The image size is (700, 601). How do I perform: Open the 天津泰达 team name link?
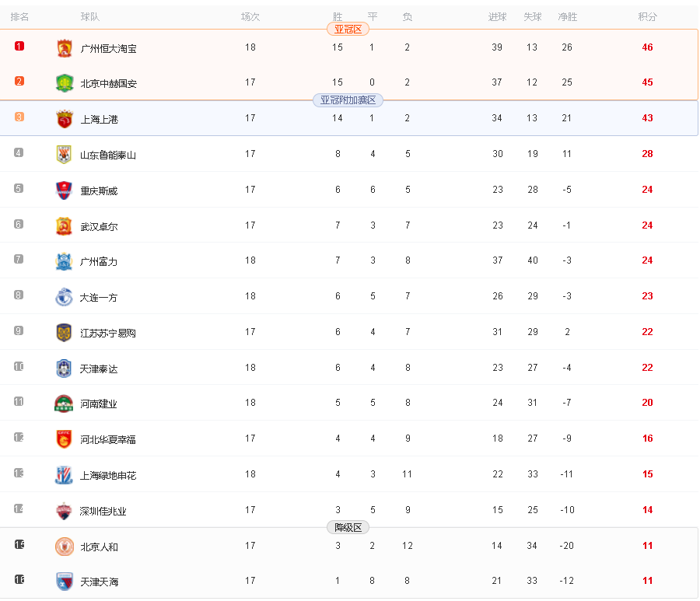(99, 369)
